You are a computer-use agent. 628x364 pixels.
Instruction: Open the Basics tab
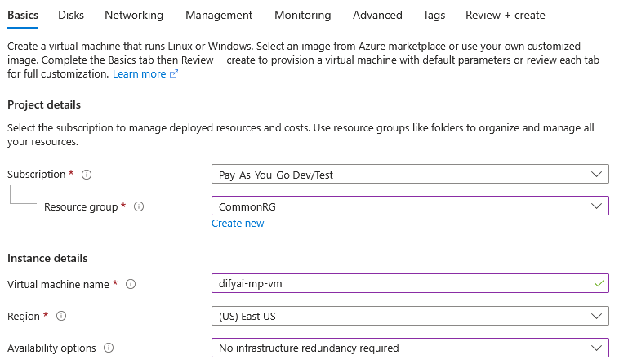coord(23,16)
